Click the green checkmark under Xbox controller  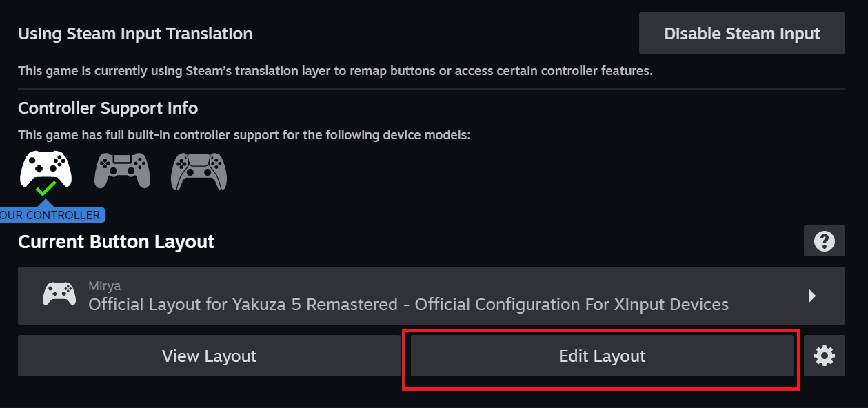click(46, 188)
